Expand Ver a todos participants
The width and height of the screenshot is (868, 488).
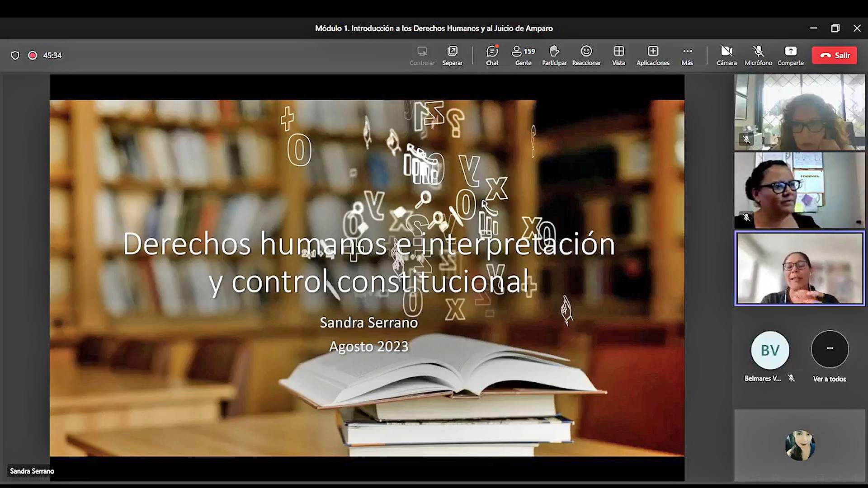830,349
